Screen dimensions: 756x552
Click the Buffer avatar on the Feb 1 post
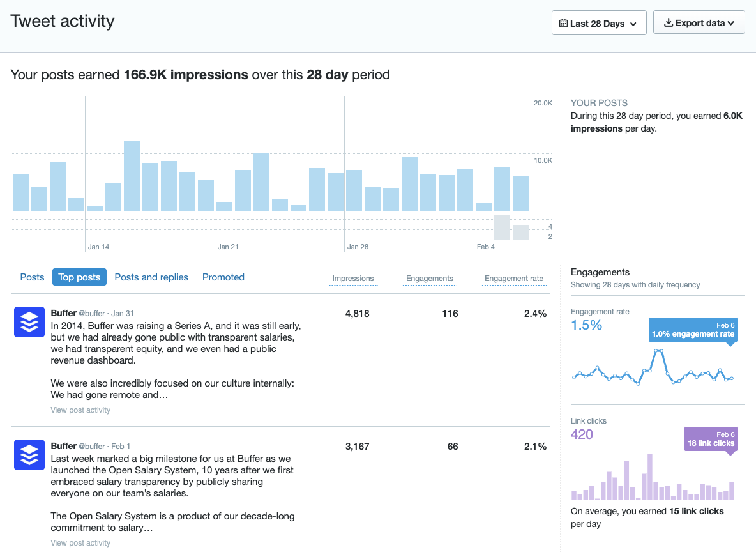29,455
